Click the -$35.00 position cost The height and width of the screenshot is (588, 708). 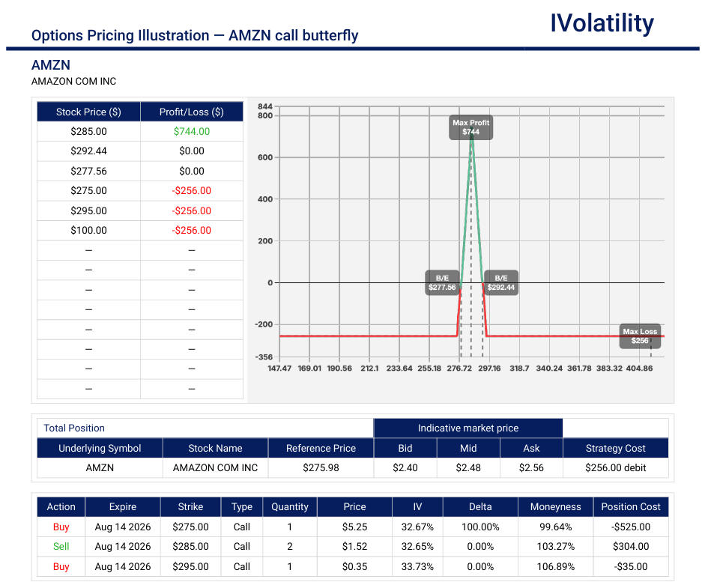(x=631, y=567)
